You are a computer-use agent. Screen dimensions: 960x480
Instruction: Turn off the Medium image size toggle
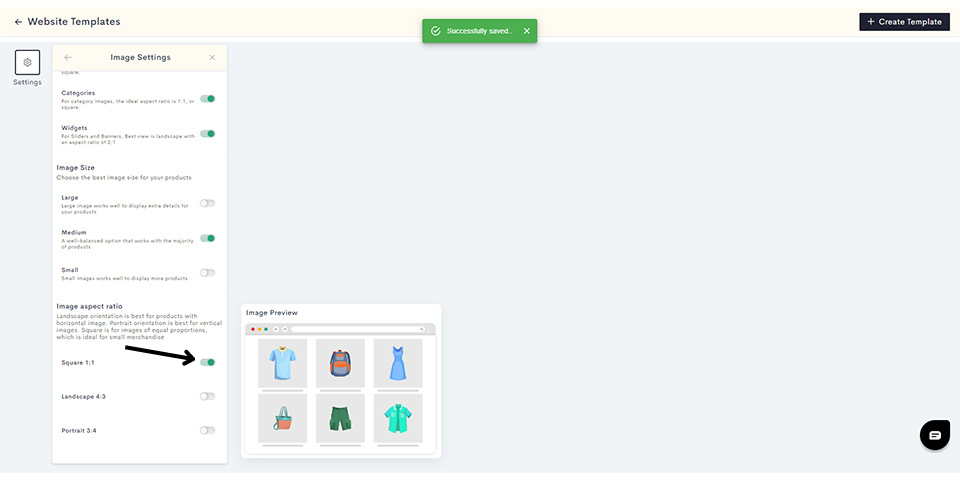click(x=208, y=238)
